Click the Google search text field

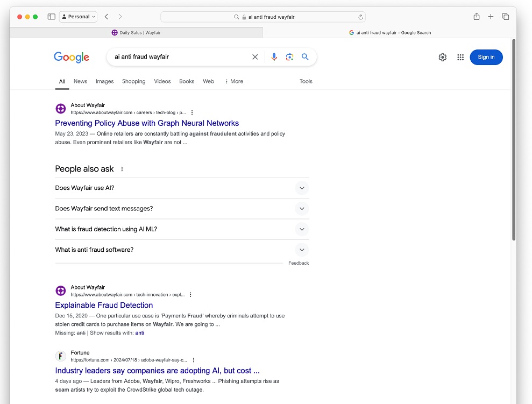pyautogui.click(x=180, y=56)
